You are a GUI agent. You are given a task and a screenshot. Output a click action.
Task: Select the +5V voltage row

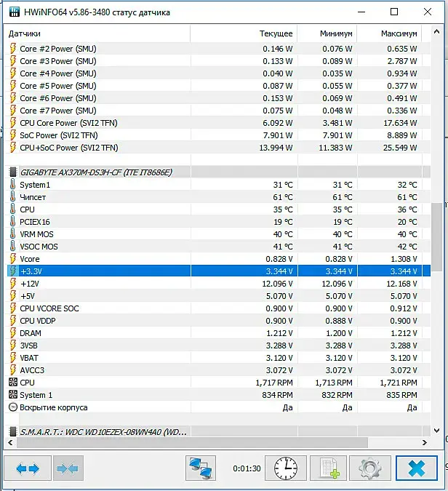(x=217, y=296)
